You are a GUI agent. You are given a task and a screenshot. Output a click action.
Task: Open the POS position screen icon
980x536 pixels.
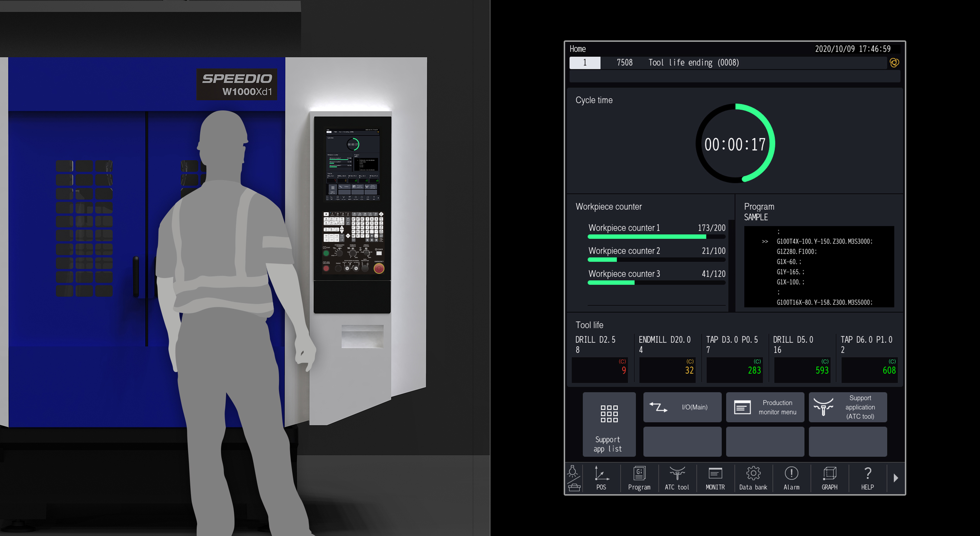pos(601,478)
